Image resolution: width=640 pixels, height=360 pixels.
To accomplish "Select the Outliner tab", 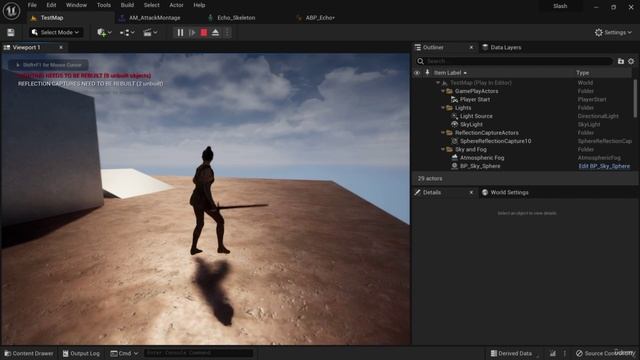I will click(433, 47).
